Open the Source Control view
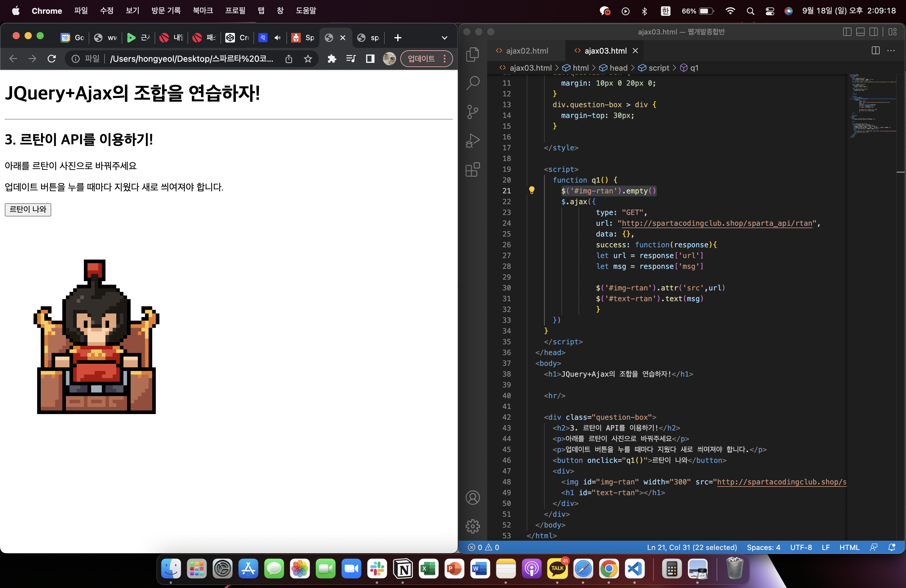 [x=472, y=112]
